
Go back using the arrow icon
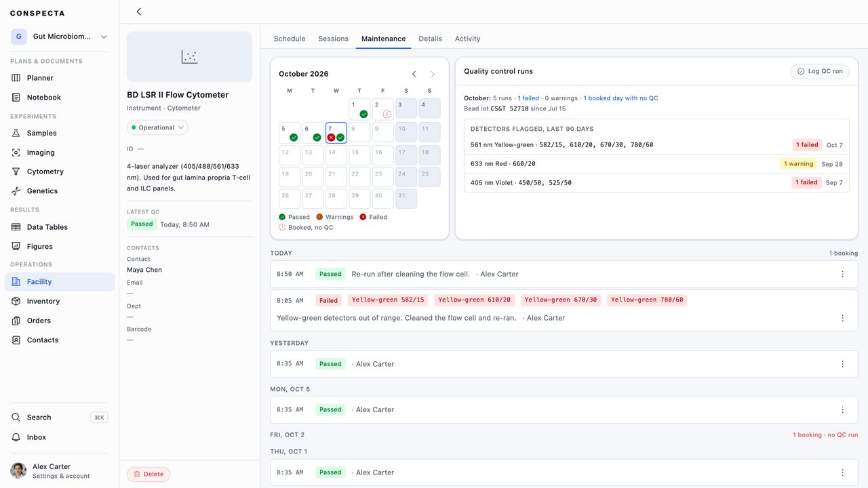pos(138,12)
